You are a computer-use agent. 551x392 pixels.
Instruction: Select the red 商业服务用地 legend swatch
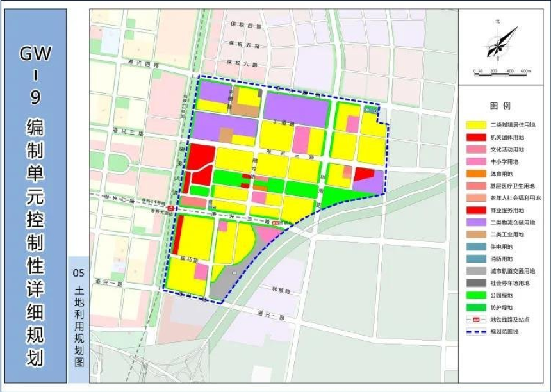point(476,210)
